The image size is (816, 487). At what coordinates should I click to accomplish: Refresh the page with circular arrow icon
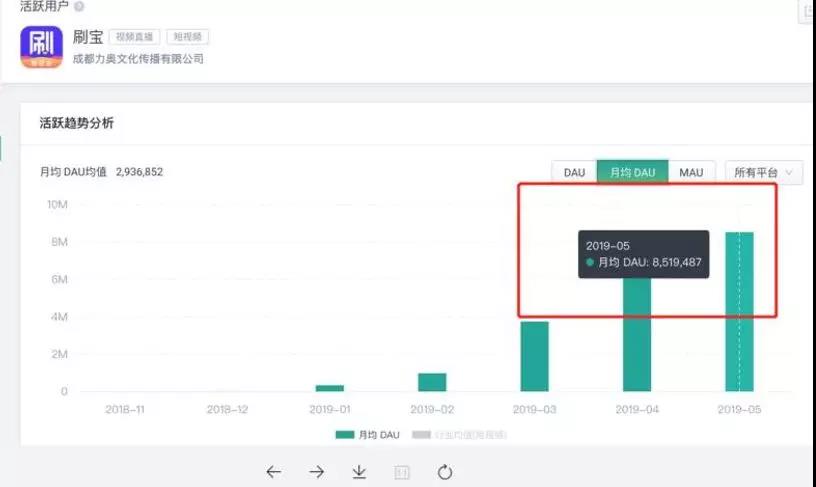(445, 472)
